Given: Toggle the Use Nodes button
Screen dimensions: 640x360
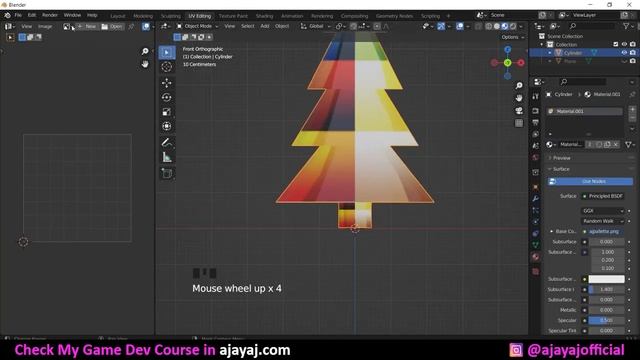Looking at the screenshot, I should (x=590, y=181).
